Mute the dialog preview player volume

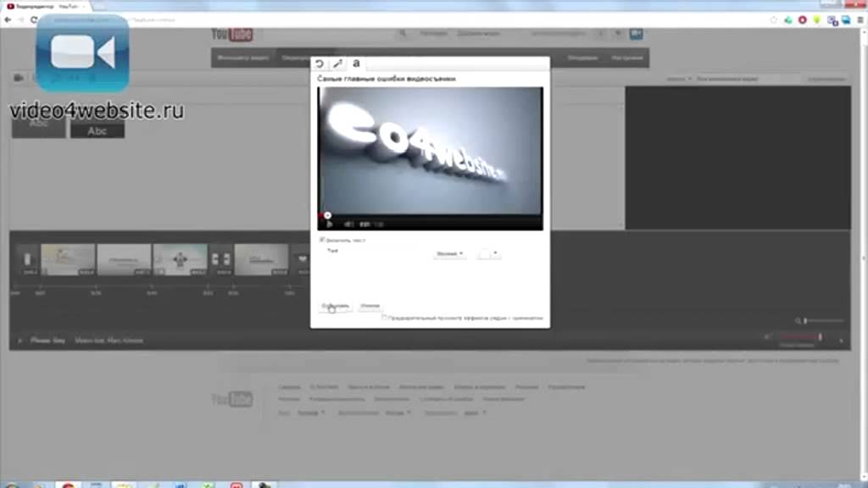348,224
